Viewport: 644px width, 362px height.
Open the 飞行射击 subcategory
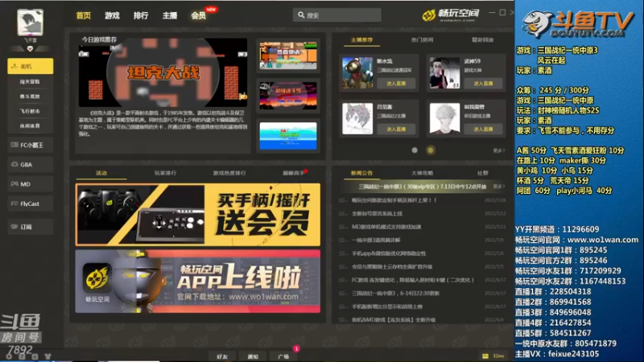coord(30,111)
